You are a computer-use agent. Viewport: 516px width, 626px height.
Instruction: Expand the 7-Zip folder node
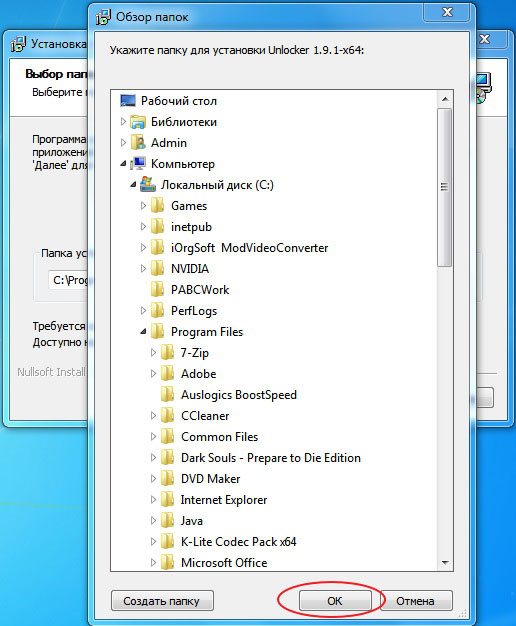coord(153,352)
